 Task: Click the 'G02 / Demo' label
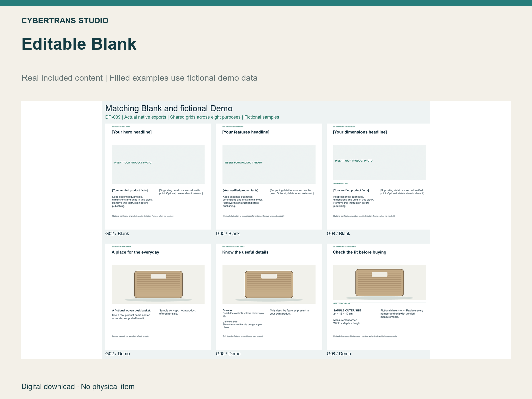point(118,354)
